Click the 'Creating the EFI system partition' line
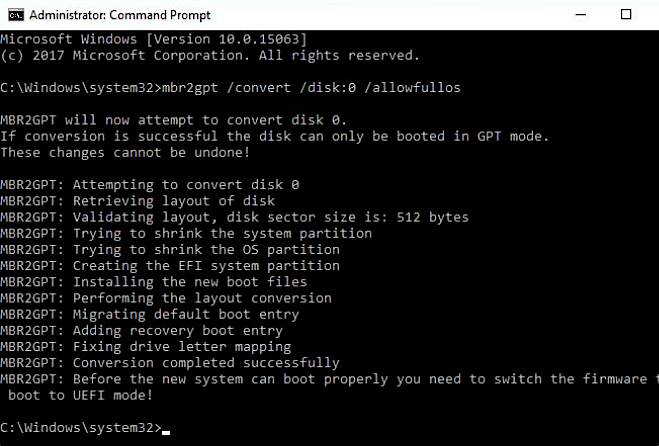Viewport: 659px width, 446px height. click(x=170, y=266)
